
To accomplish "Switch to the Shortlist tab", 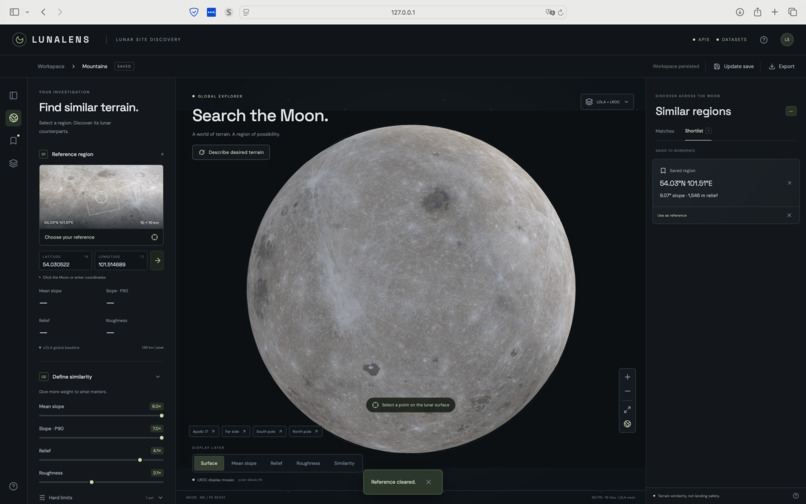I will coord(698,131).
